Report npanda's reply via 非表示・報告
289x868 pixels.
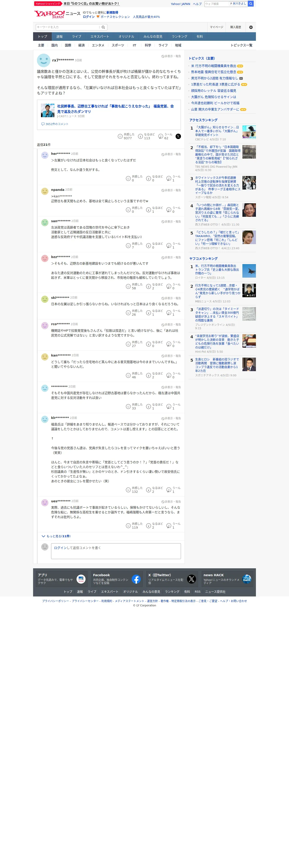pos(171,190)
